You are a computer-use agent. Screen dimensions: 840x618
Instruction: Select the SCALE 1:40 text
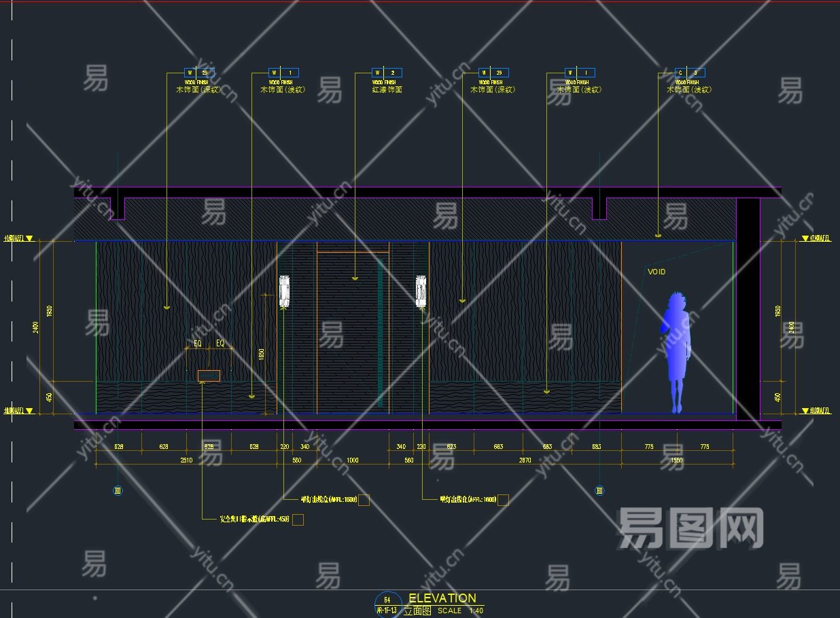(460, 611)
